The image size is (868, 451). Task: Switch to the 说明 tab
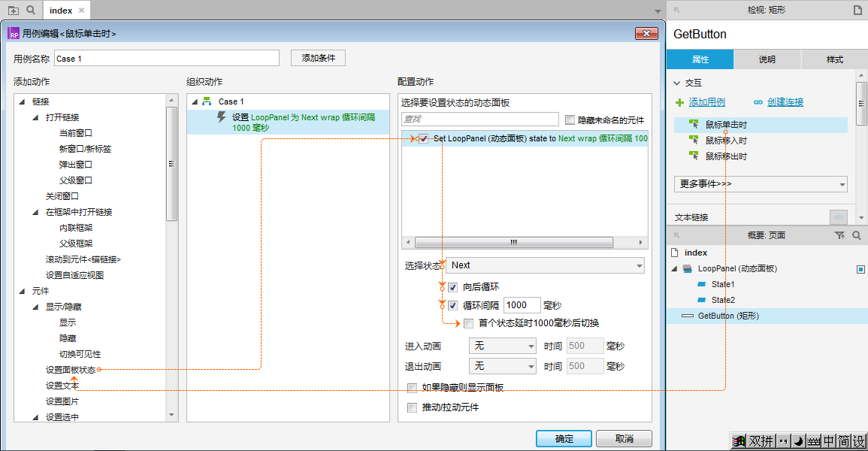coord(767,59)
